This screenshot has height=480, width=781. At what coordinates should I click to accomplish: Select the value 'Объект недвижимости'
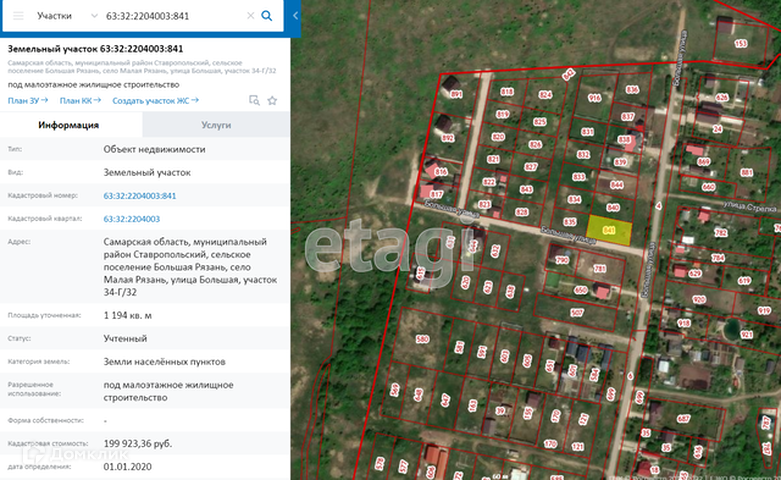[x=154, y=149]
